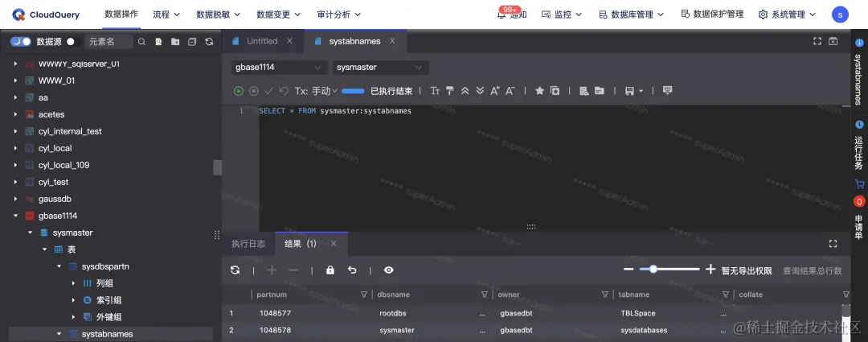868x342 pixels.
Task: Run the SQL query with the green play icon
Action: (x=238, y=91)
